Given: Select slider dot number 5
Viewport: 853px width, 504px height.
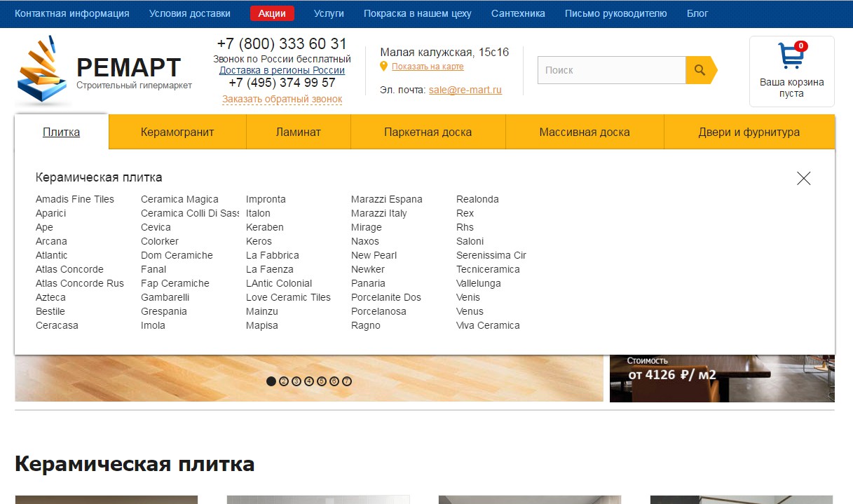Looking at the screenshot, I should tap(322, 381).
